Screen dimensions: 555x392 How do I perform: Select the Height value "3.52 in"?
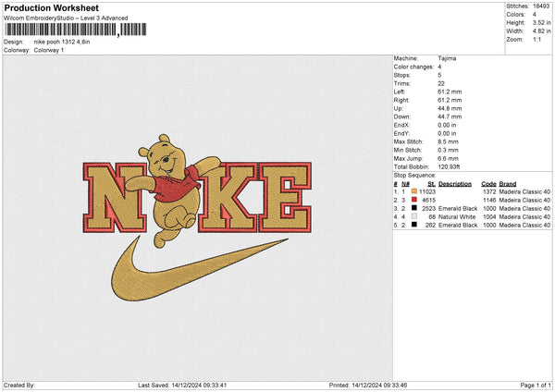tap(541, 22)
